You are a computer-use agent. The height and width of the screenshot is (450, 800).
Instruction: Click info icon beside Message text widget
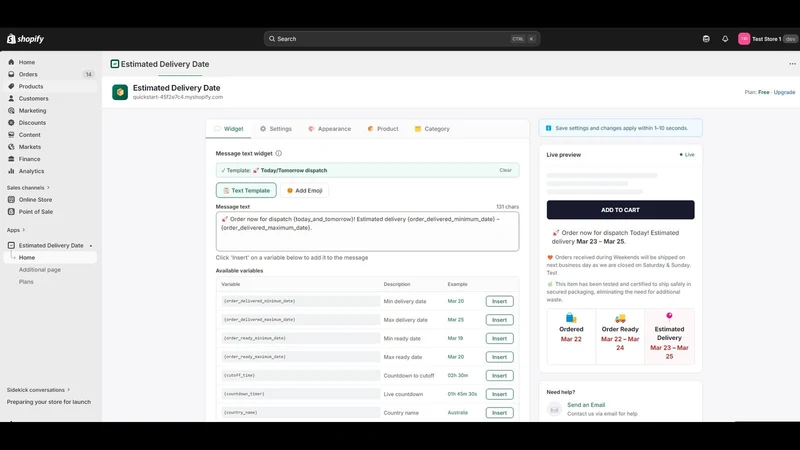point(279,154)
